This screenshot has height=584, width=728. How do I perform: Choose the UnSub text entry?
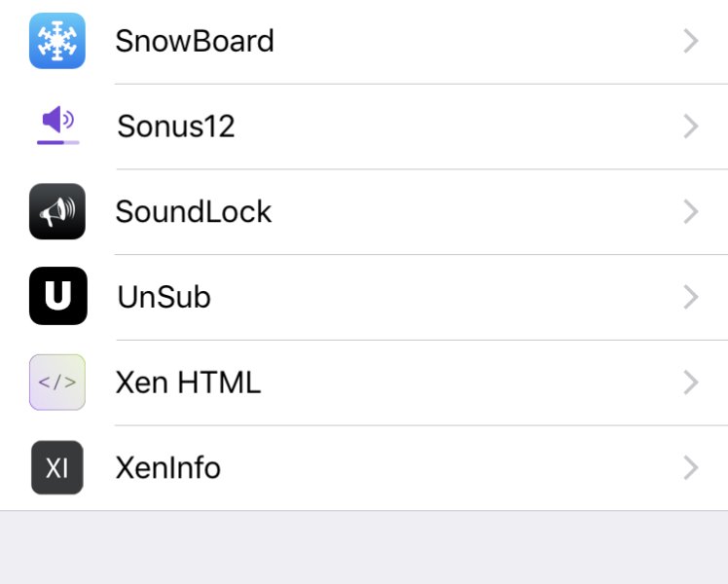click(x=164, y=297)
